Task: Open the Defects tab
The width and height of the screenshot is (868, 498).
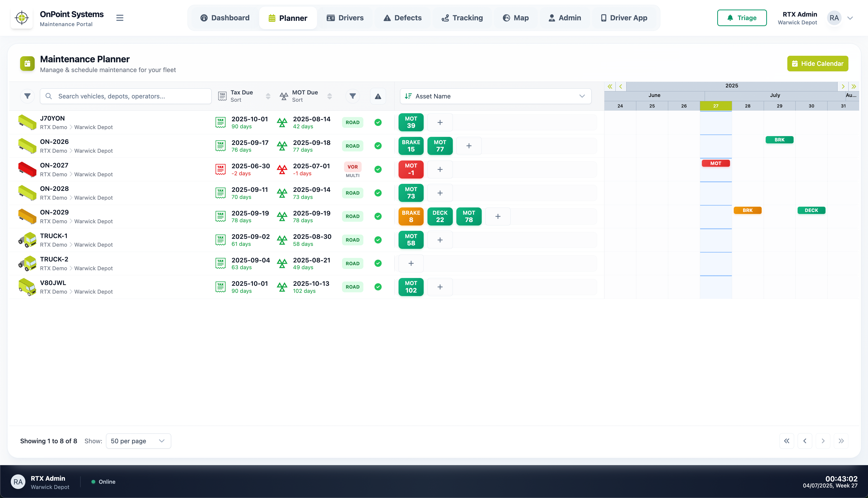Action: coord(403,18)
